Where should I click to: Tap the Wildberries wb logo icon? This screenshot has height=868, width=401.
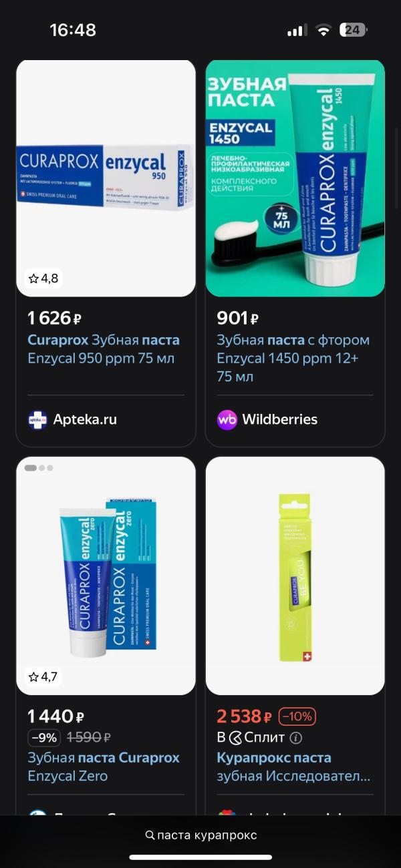pos(227,419)
